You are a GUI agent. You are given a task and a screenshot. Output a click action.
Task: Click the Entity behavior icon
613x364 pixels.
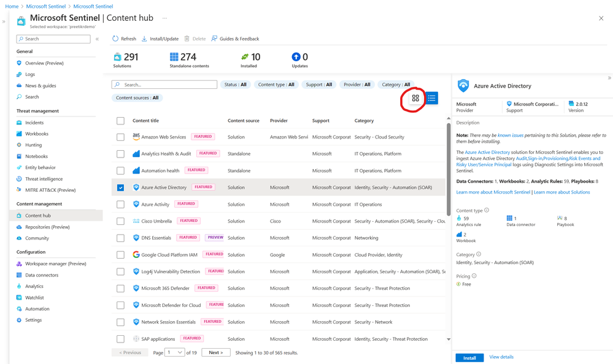19,167
